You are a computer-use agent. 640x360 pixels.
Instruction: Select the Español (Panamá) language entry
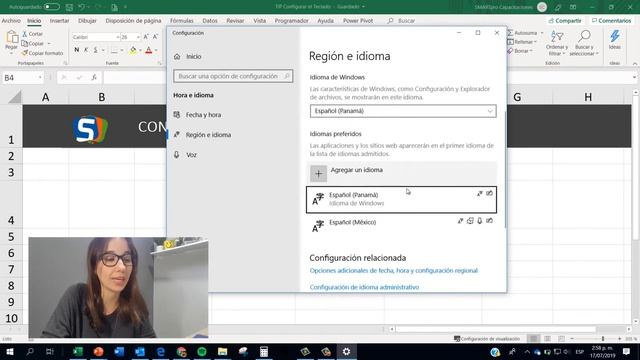coord(401,200)
